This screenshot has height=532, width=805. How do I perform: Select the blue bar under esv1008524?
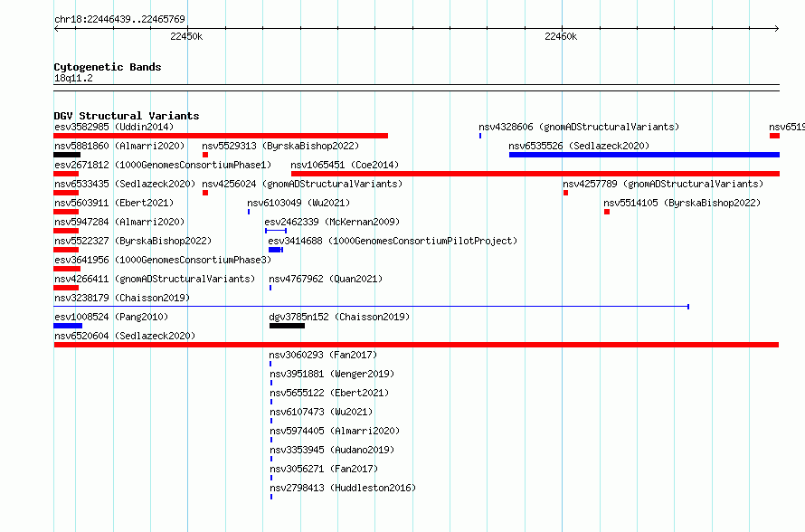(x=68, y=326)
